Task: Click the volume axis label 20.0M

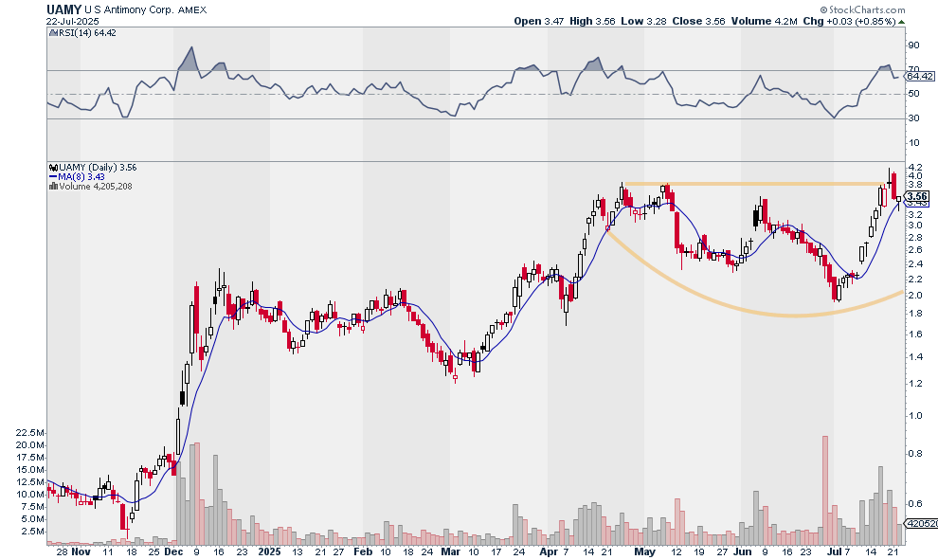Action: click(x=30, y=445)
